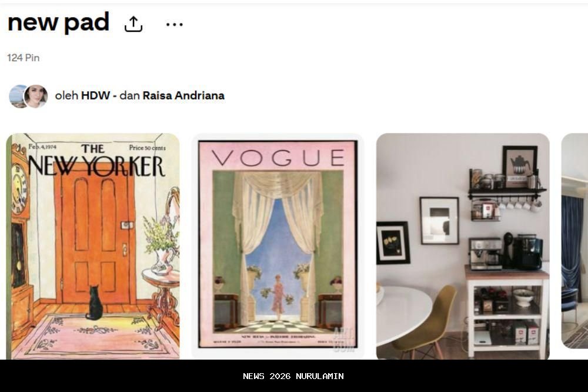Image resolution: width=588 pixels, height=392 pixels.
Task: Open the coffee station photo pin
Action: pos(463,246)
